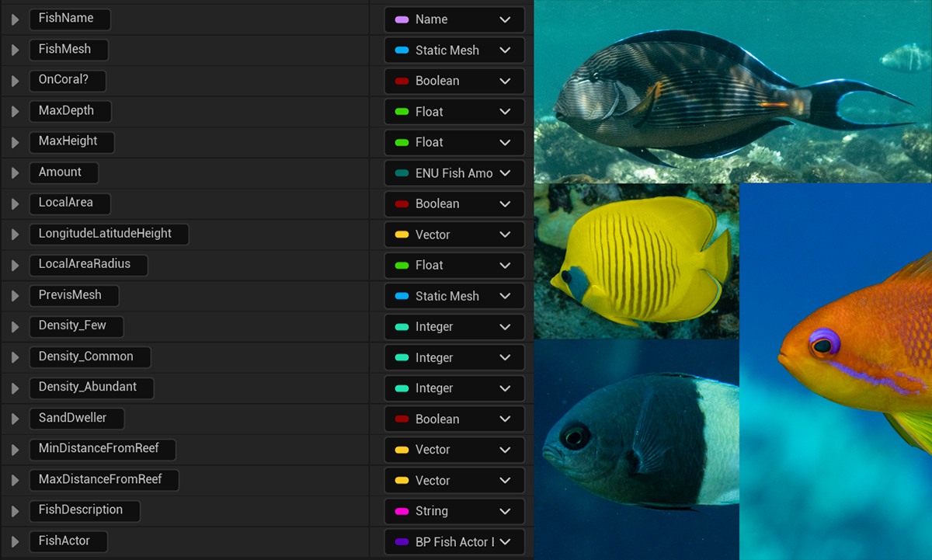The image size is (932, 560).
Task: Open BP Fish Actor type dropdown for FishActor
Action: point(454,542)
